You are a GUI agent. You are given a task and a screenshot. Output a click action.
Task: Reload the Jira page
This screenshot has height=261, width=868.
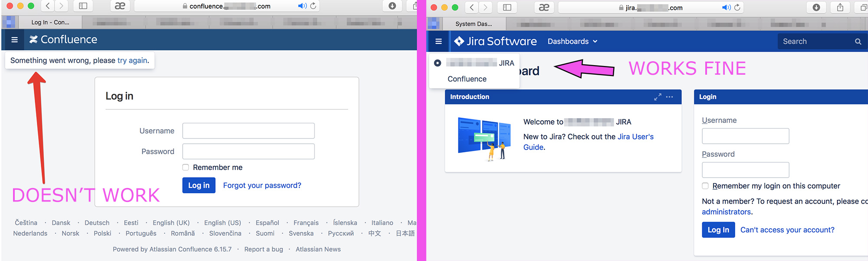coord(737,7)
